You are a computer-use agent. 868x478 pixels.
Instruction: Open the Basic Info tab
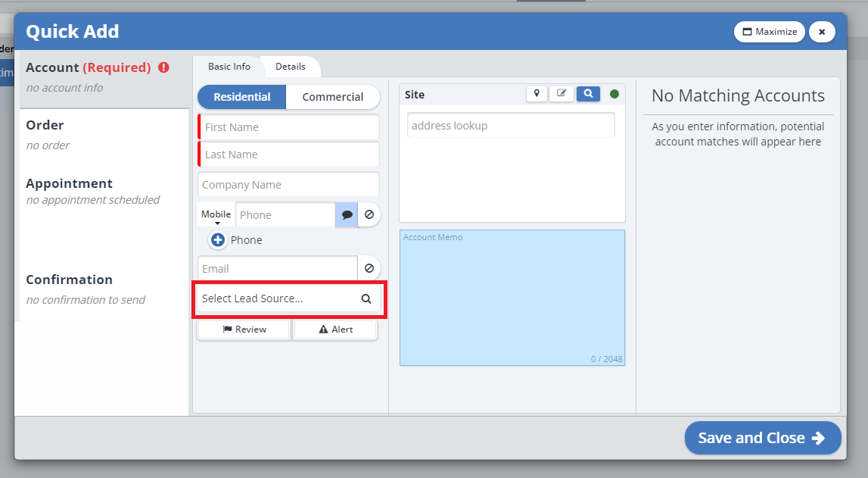click(x=229, y=67)
